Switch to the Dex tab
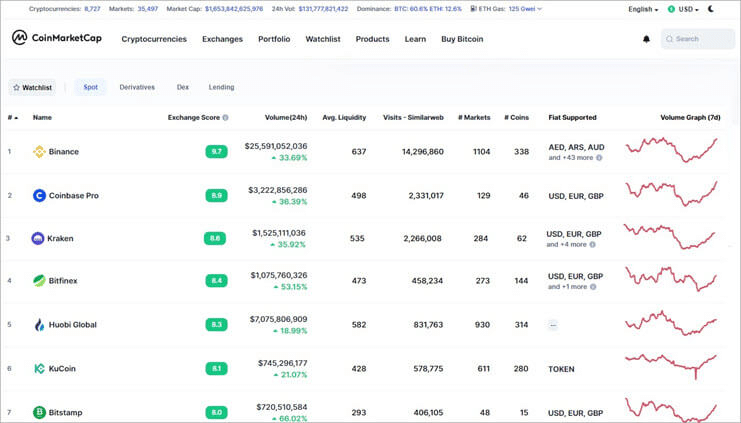741x423 pixels. pos(183,87)
